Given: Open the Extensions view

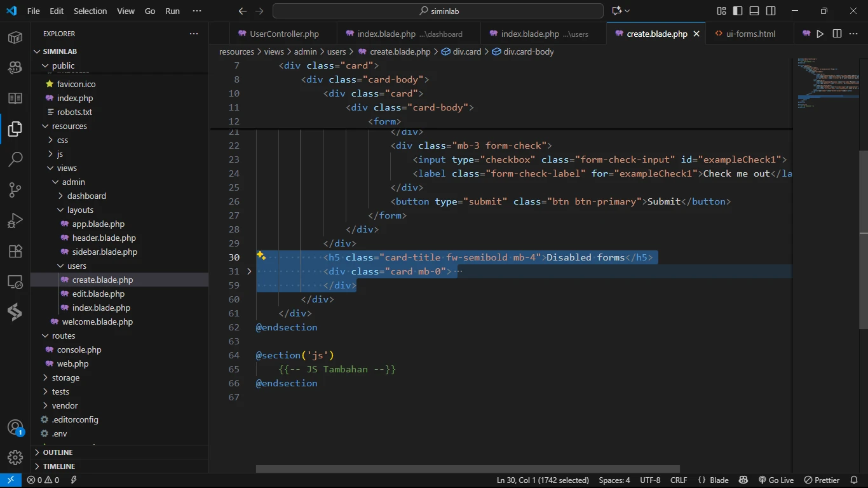Looking at the screenshot, I should [x=15, y=251].
